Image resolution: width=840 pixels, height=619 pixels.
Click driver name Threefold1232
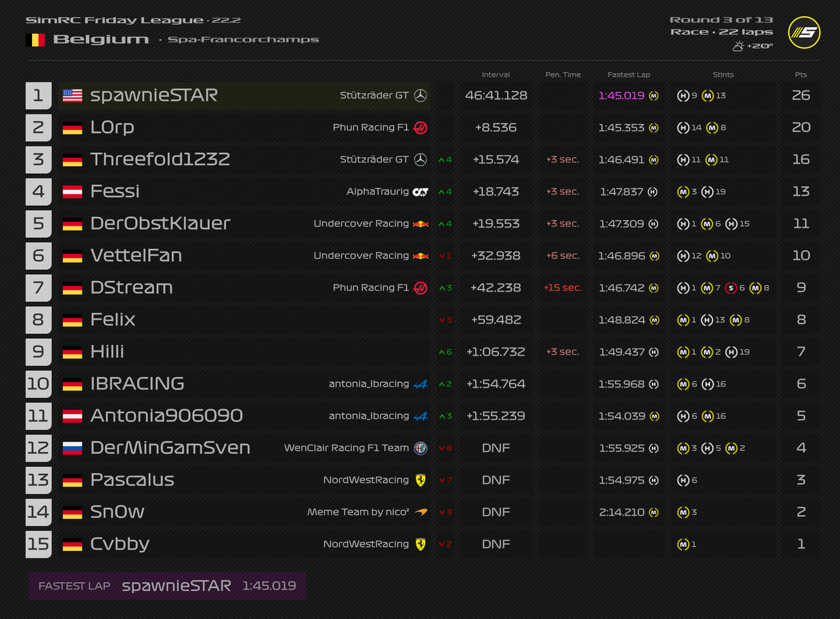tap(160, 159)
